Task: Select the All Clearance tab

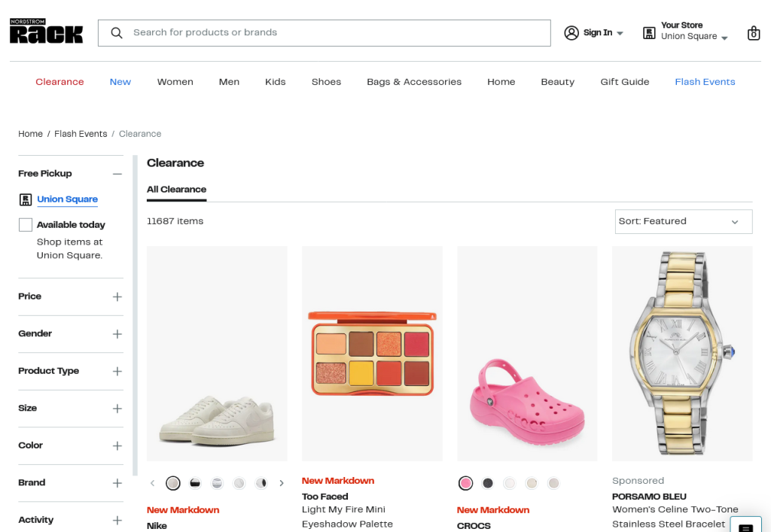Action: [x=176, y=190]
